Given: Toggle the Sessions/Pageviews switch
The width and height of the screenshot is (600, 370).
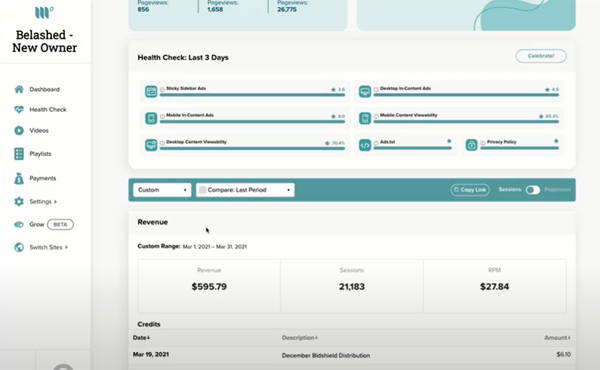Looking at the screenshot, I should tap(533, 190).
